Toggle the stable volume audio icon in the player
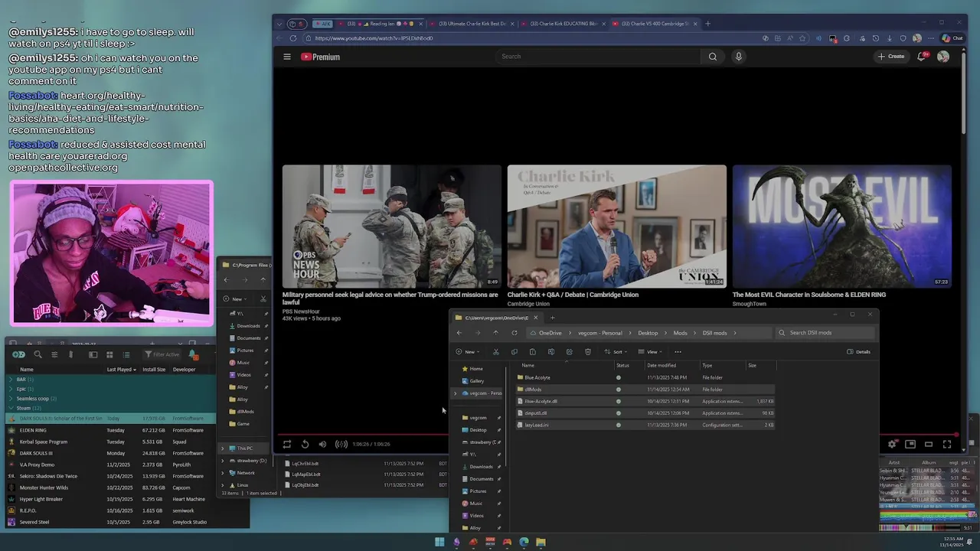The image size is (980, 551). pos(341,444)
